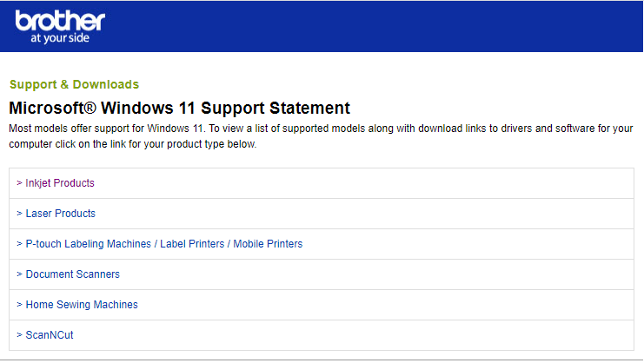Click the arrow before ScanNCut
This screenshot has width=644, height=363.
click(x=19, y=334)
